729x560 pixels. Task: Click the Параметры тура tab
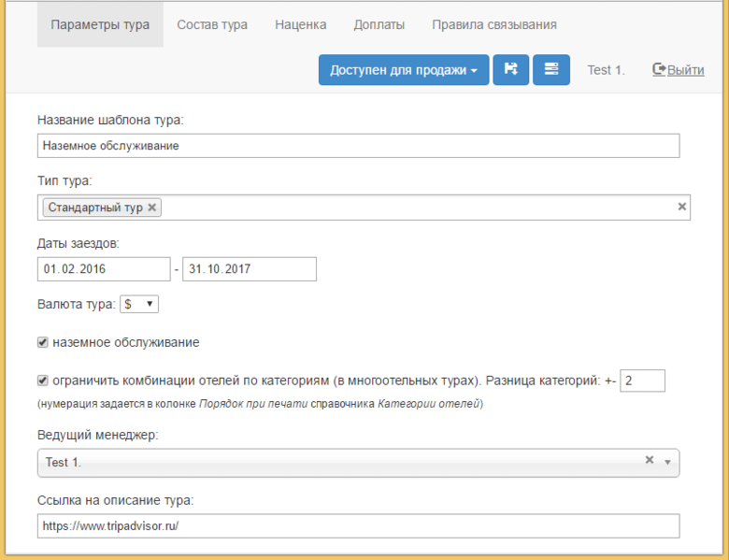[x=100, y=24]
